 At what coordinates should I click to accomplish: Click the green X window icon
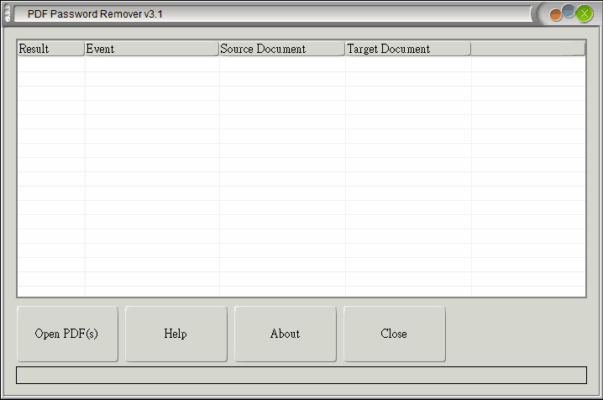(x=585, y=14)
